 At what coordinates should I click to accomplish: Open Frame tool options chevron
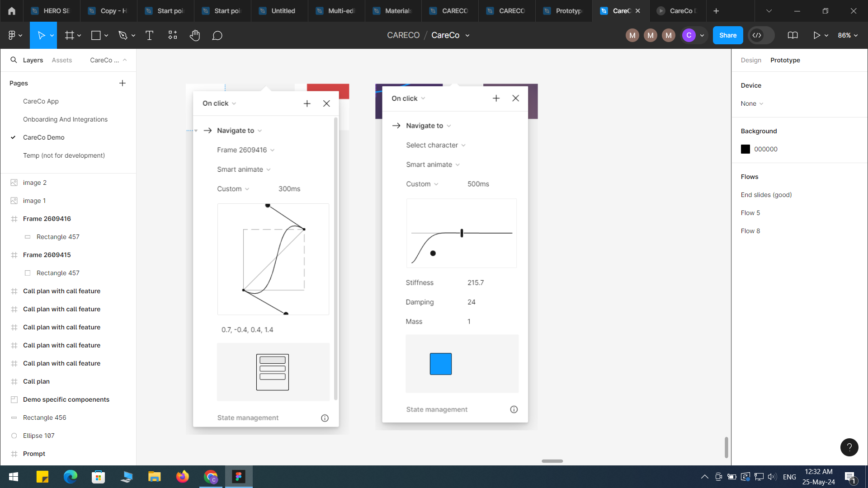tap(79, 35)
